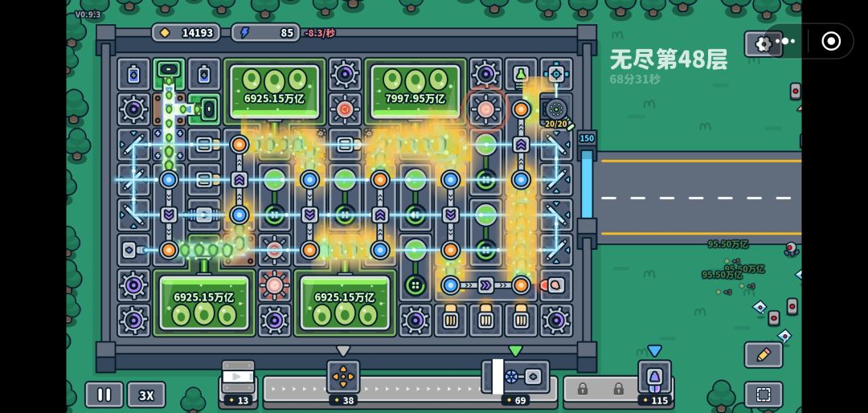Select the pink spiky gear between bottom tanks
The width and height of the screenshot is (868, 413).
click(x=274, y=285)
